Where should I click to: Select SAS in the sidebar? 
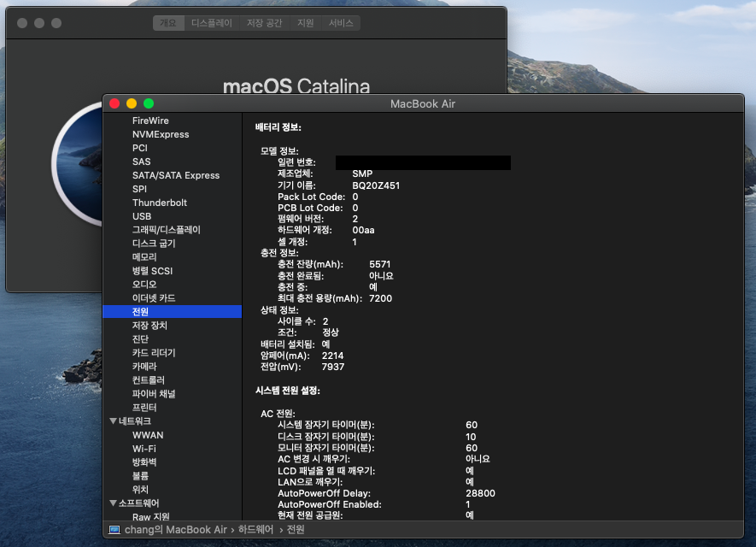(141, 162)
